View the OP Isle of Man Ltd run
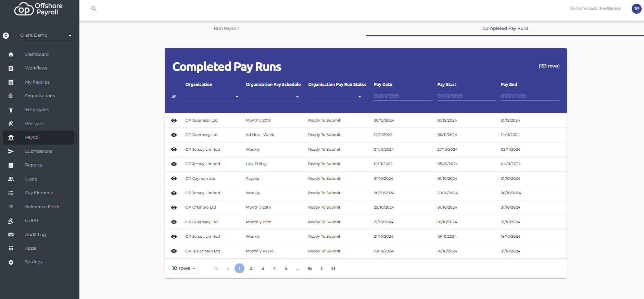Viewport: 644px width, 299px height. (x=174, y=251)
